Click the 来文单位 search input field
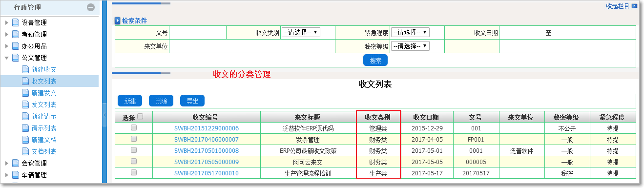Viewport: 644px width, 188px height. pos(252,46)
